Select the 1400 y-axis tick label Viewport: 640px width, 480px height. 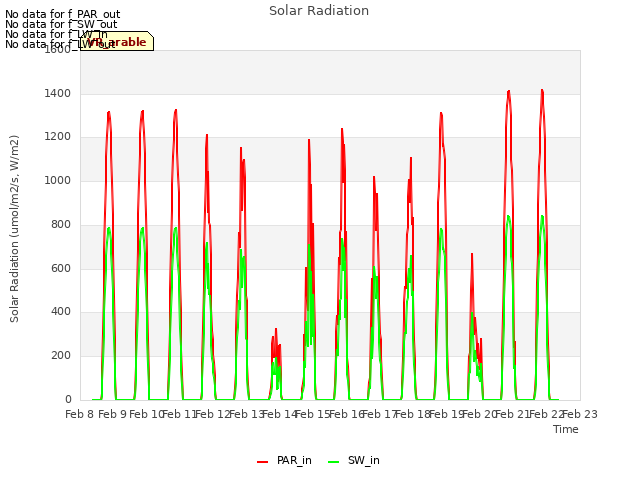(58, 93)
